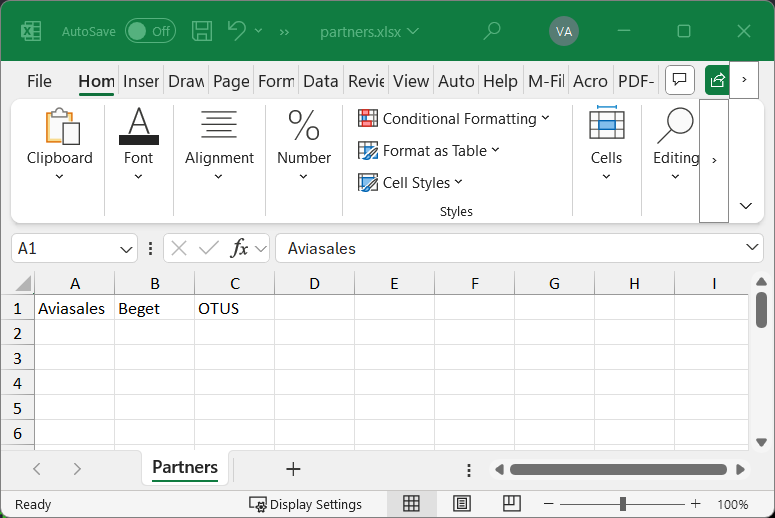Switch to Normal view

411,504
